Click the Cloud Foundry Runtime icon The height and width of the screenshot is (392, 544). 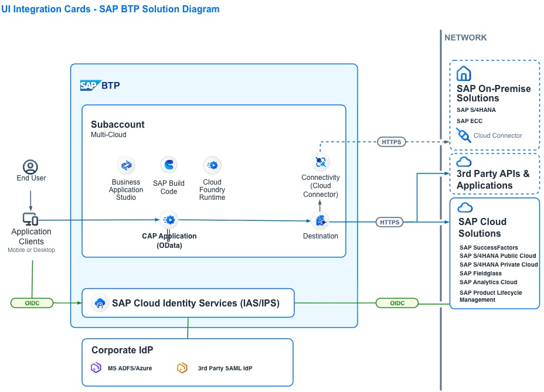pyautogui.click(x=212, y=165)
